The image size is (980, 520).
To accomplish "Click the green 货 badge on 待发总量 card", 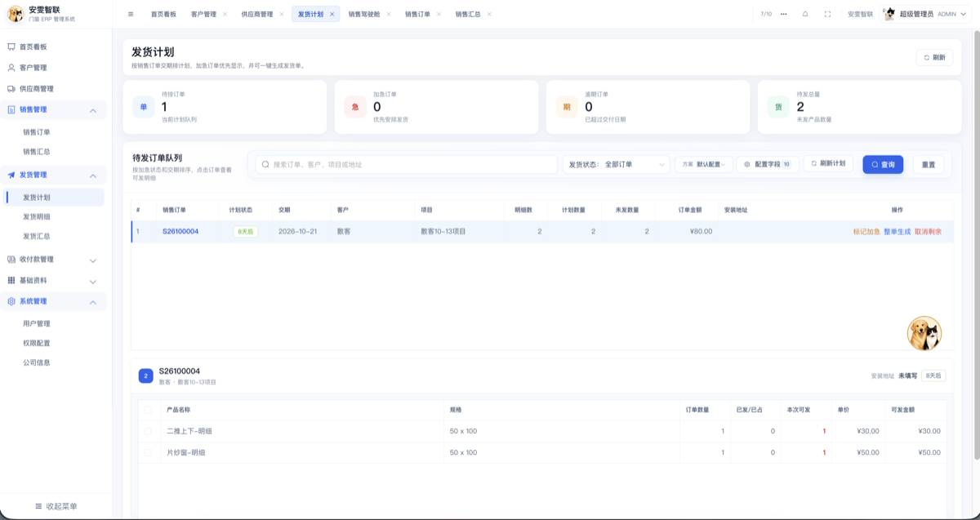I will [778, 107].
